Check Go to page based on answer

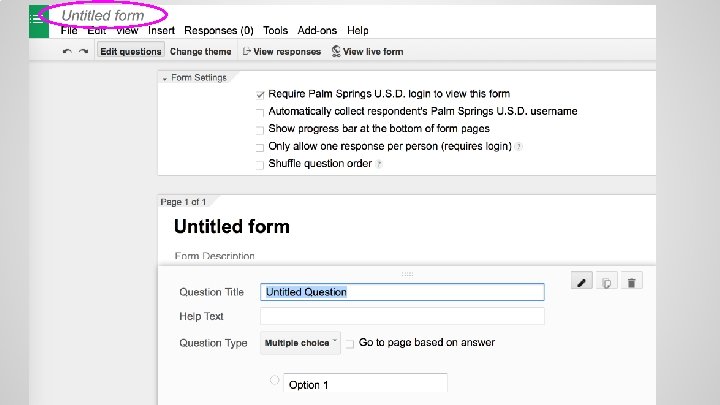(349, 344)
